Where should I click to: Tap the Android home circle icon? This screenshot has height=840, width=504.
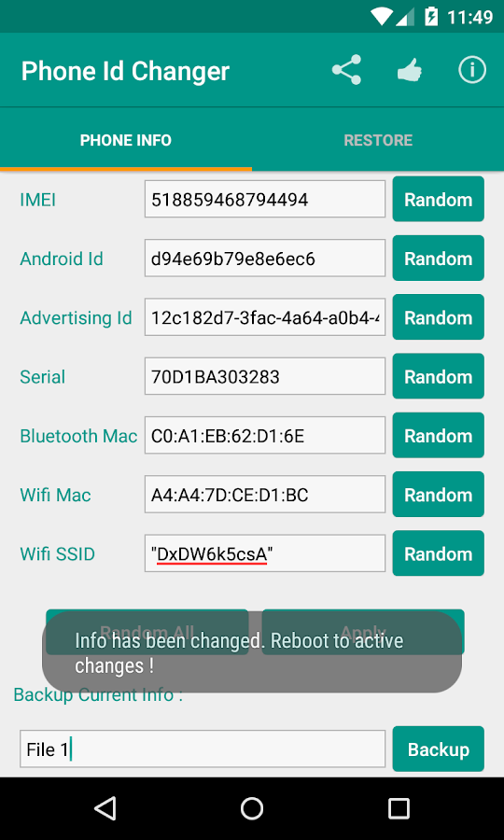(x=252, y=808)
